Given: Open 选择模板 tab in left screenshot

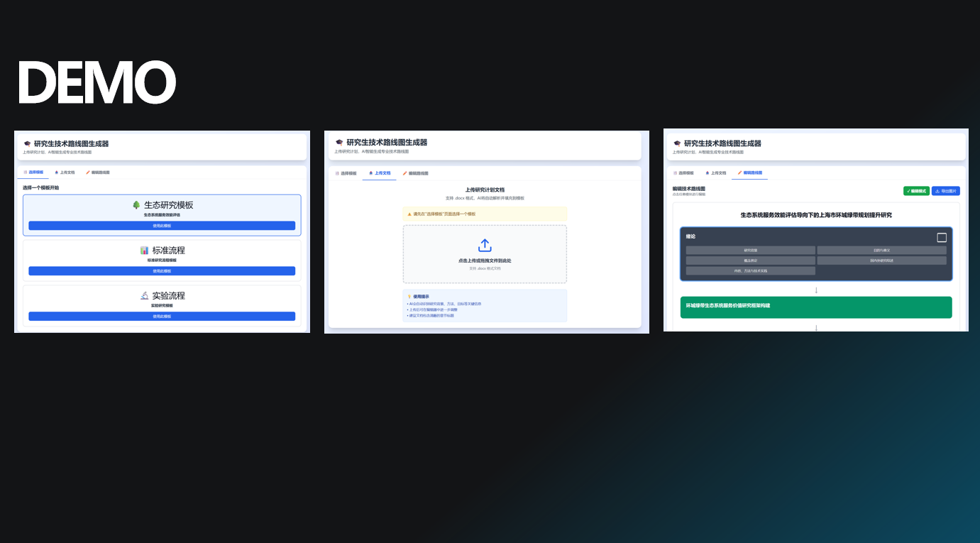Looking at the screenshot, I should pyautogui.click(x=33, y=172).
